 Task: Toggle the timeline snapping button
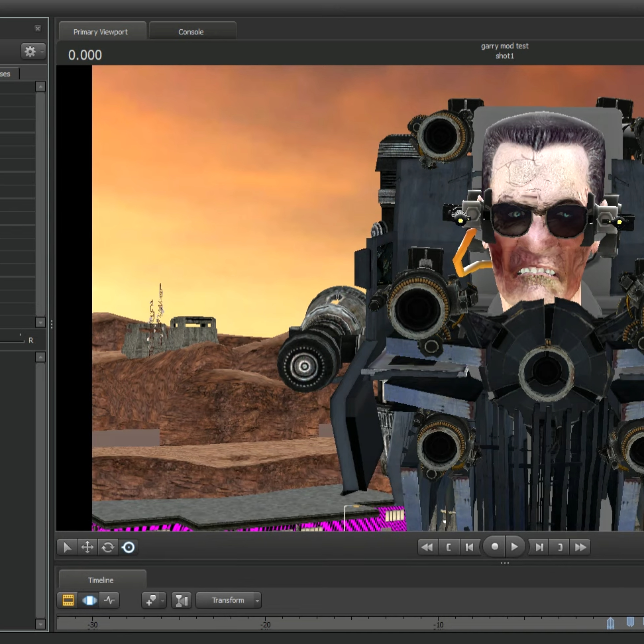pos(182,600)
